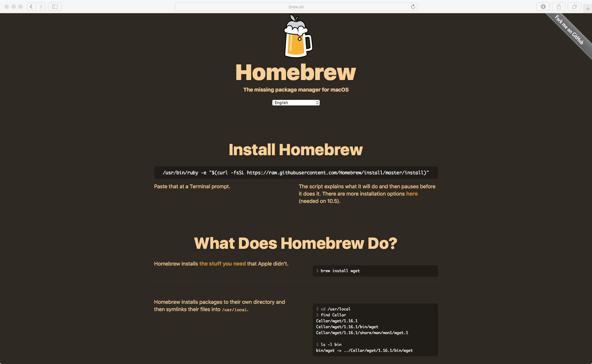Click the 'bin/wget -> ../Cellar/wget/1.16.1/bin/wget' line
592x364 pixels.
point(364,350)
